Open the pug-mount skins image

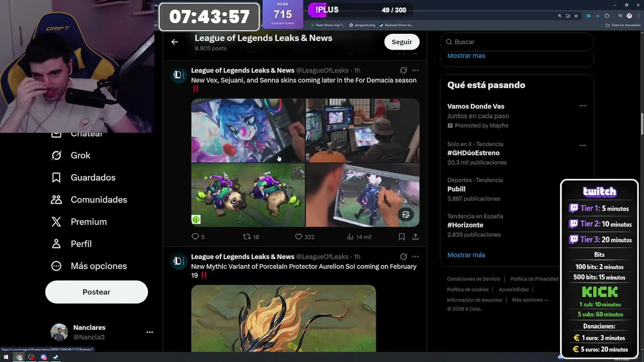tap(248, 195)
